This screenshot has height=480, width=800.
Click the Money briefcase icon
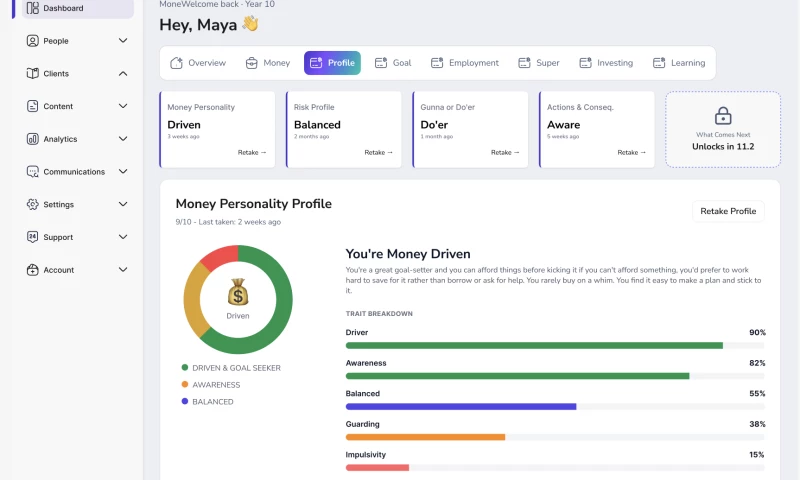point(252,63)
